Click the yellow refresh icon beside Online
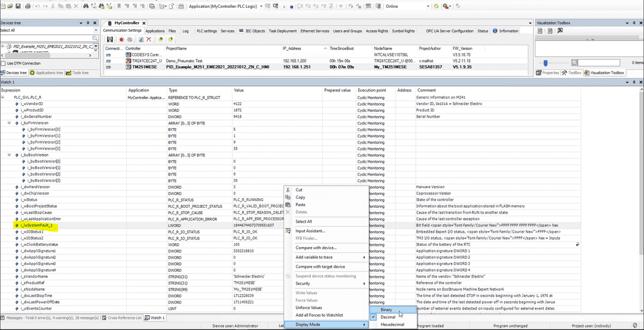 click(436, 6)
